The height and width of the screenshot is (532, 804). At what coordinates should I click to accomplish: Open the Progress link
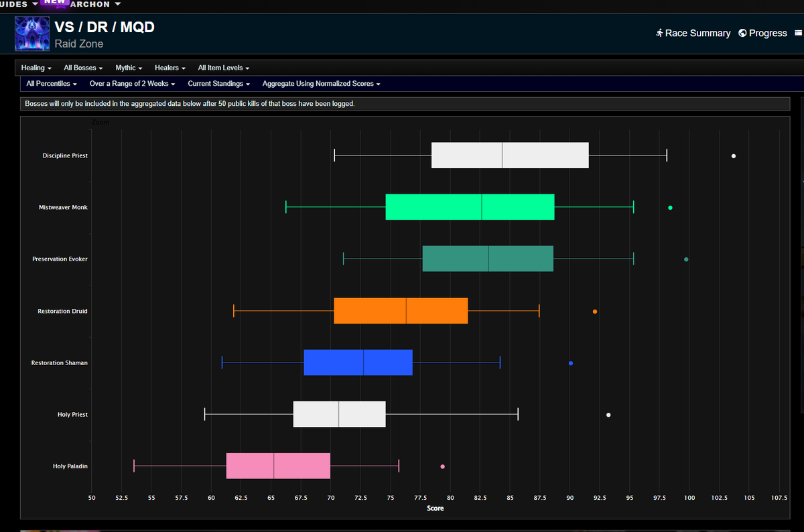(762, 33)
